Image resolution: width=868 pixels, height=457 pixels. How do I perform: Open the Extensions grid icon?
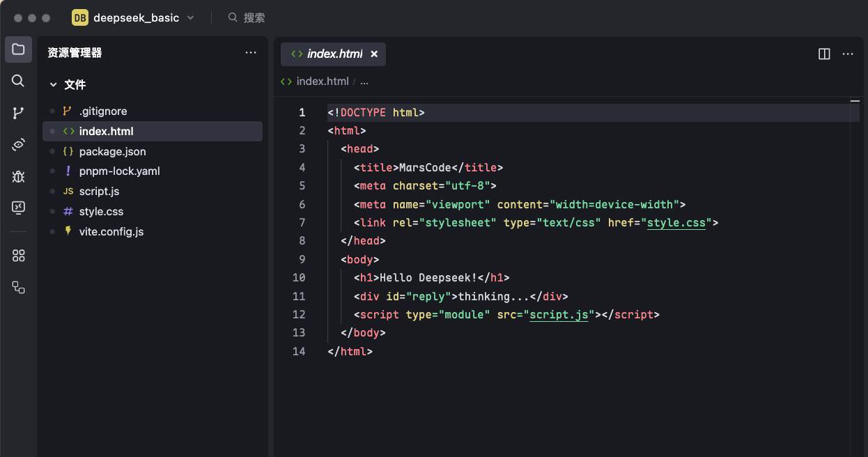[x=19, y=256]
